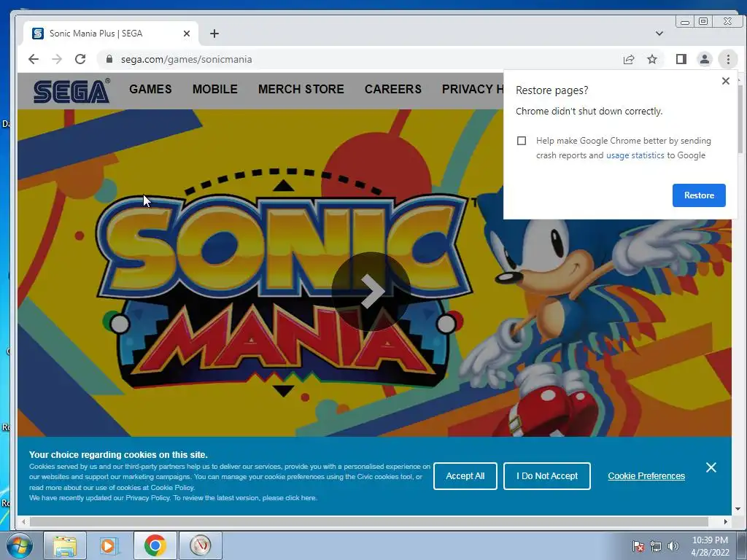Click the Restore button
The image size is (747, 560).
[699, 195]
